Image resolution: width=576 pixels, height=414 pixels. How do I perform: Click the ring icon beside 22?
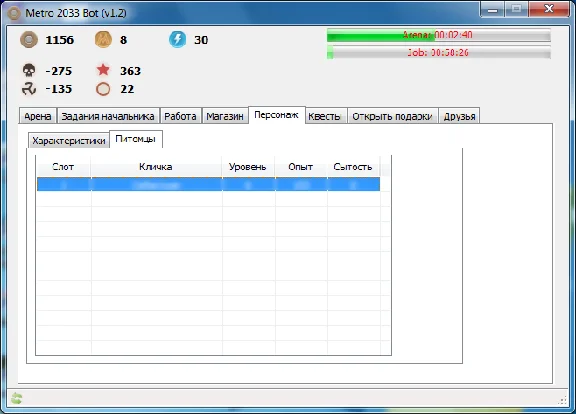click(103, 89)
